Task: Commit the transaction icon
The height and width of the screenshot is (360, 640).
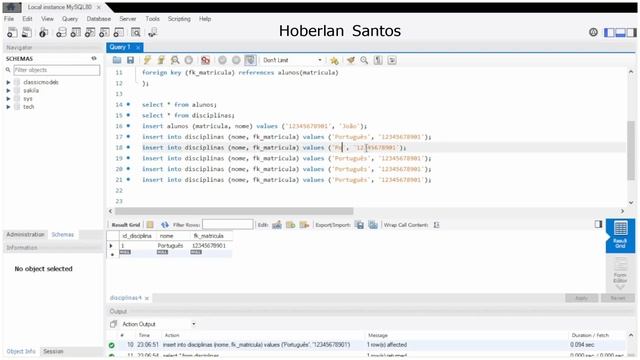Action: tap(222, 60)
